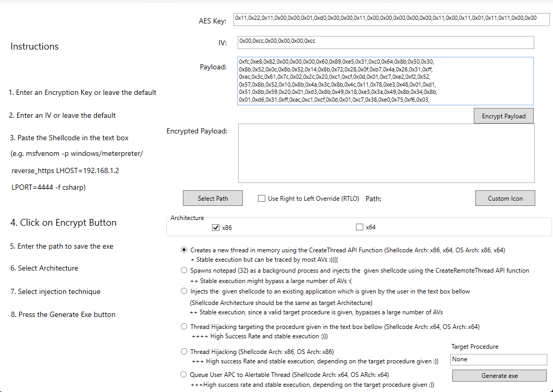This screenshot has height=392, width=553.
Task: Select the CreateThread API Function technique
Action: (x=184, y=250)
